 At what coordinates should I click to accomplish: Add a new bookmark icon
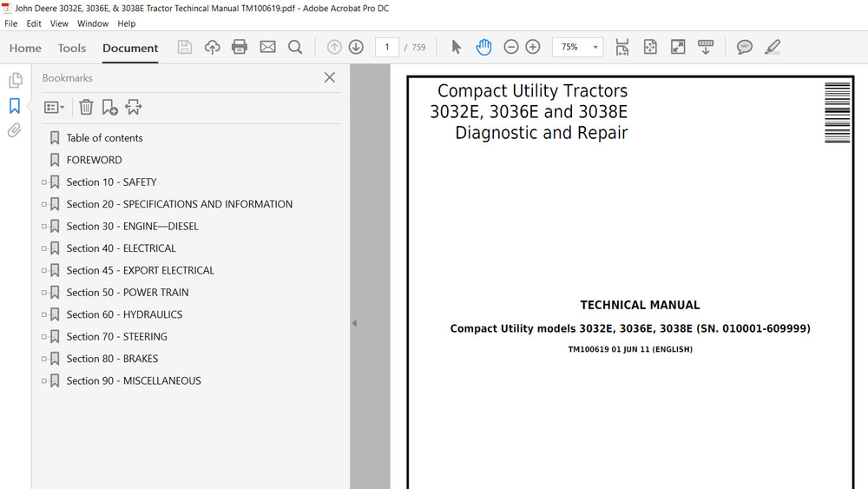pyautogui.click(x=109, y=107)
